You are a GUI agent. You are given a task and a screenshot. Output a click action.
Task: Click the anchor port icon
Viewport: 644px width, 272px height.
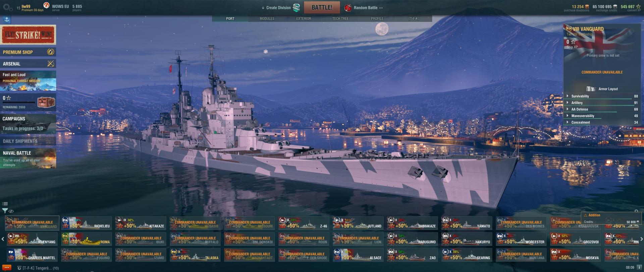click(7, 19)
